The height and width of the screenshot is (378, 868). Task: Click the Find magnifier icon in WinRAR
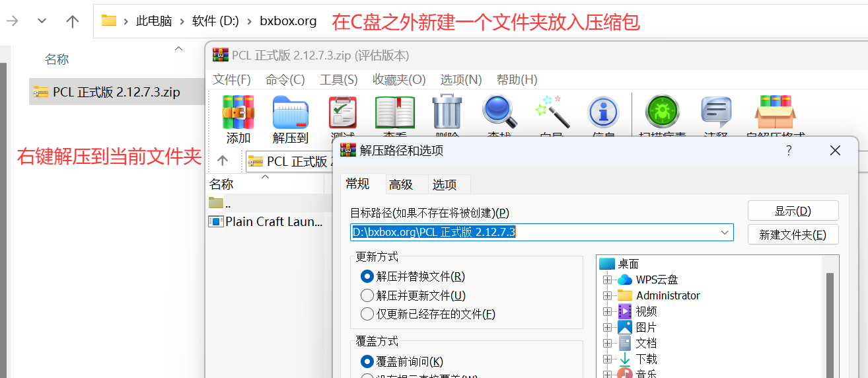coord(499,112)
